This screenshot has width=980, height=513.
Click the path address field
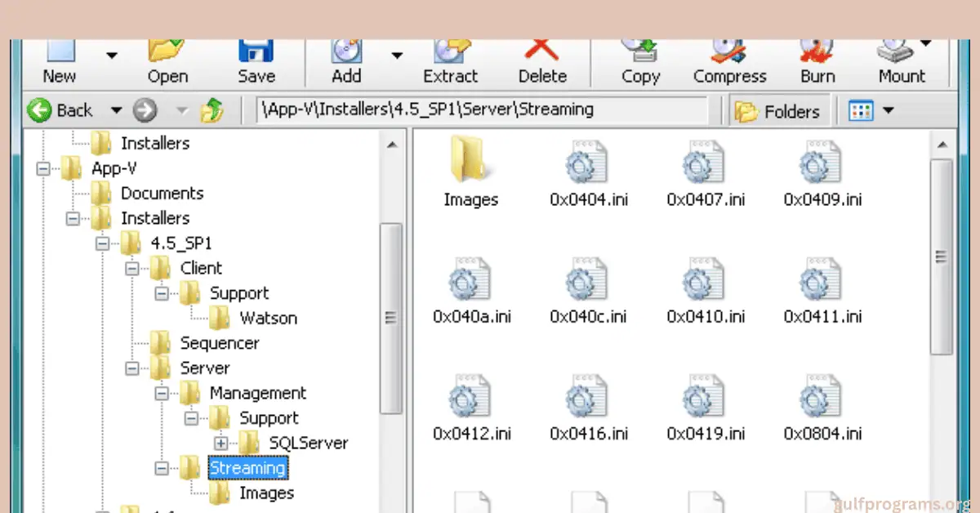482,110
